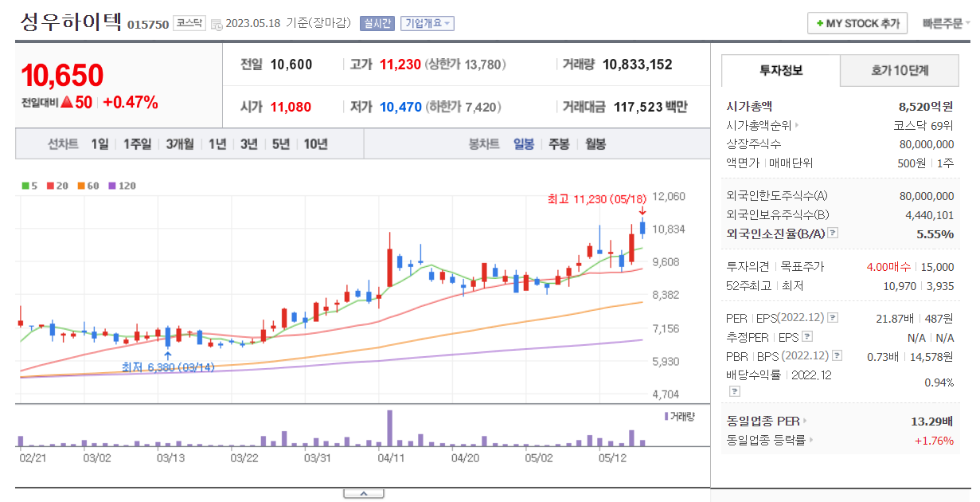Switch to the 주봉 candle chart
The width and height of the screenshot is (980, 502).
pyautogui.click(x=559, y=144)
